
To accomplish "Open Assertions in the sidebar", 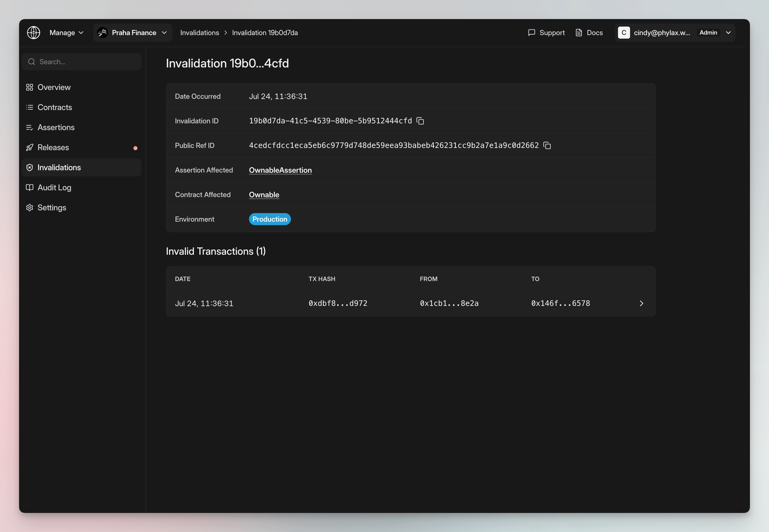I will pyautogui.click(x=81, y=127).
